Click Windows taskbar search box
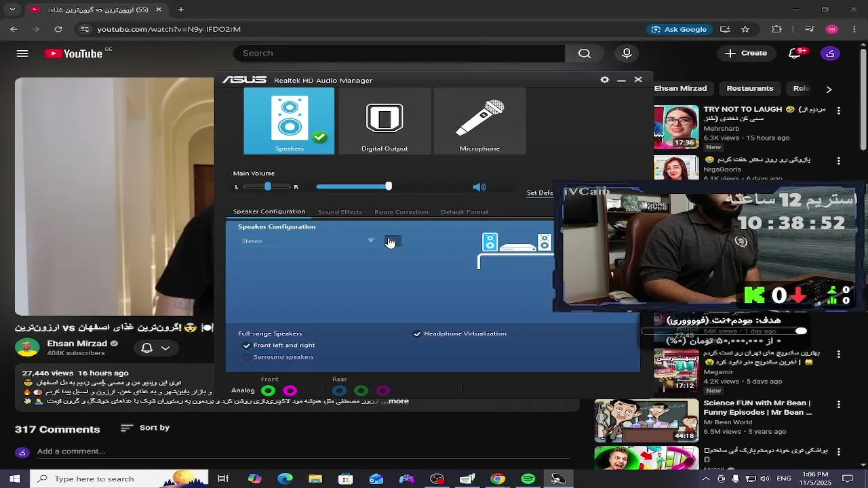 click(x=119, y=479)
